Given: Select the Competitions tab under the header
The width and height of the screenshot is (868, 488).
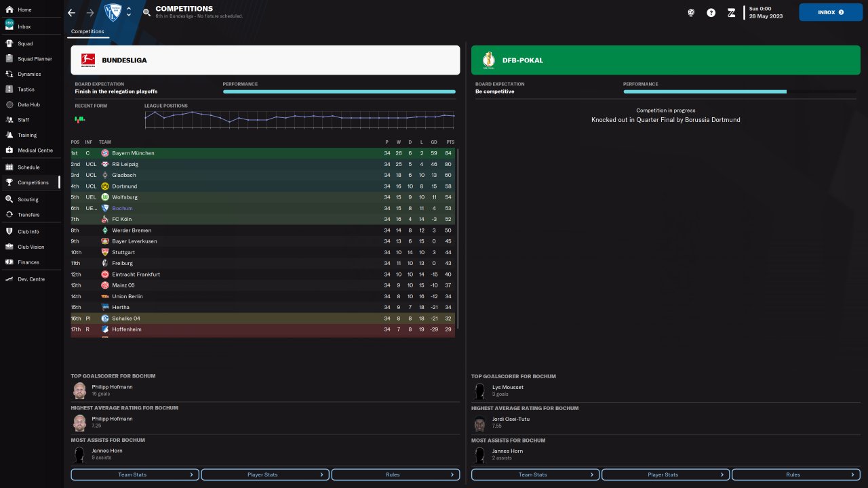Looking at the screenshot, I should pyautogui.click(x=88, y=32).
